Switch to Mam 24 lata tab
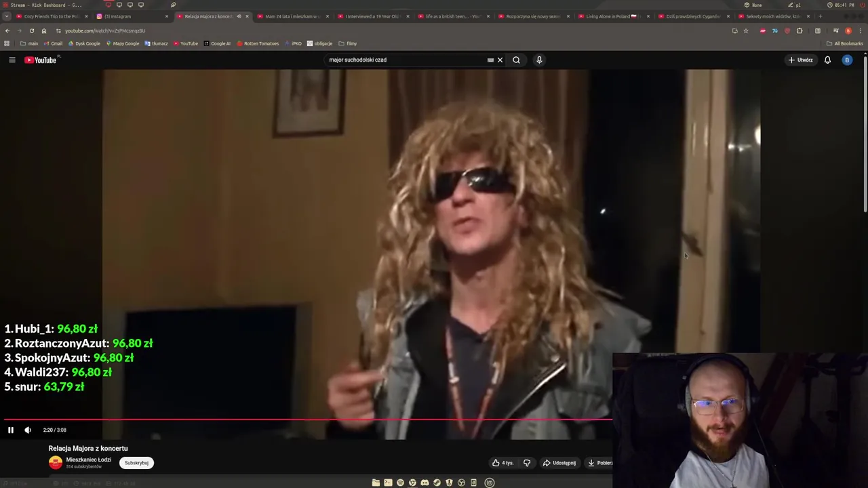This screenshot has height=488, width=868. [x=292, y=16]
